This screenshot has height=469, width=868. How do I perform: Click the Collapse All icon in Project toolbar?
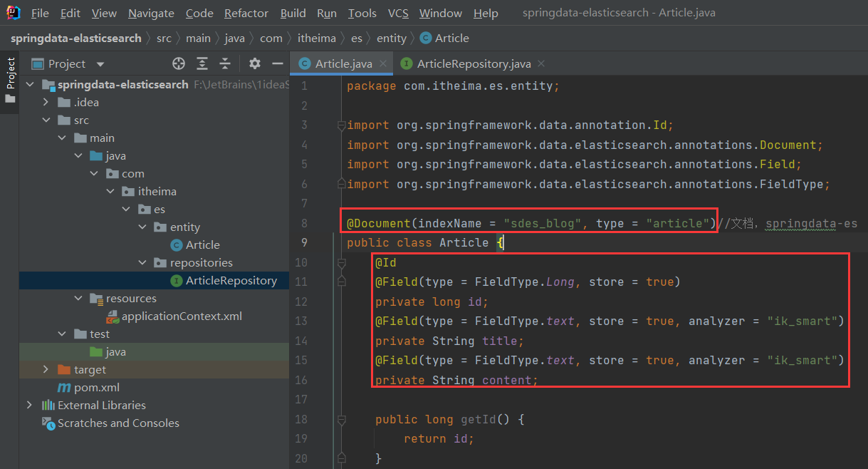(224, 63)
